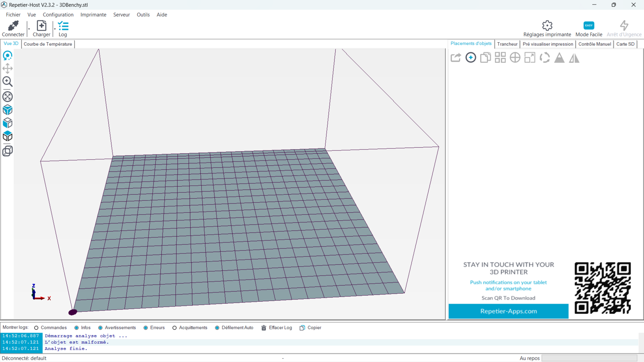Viewport: 644px width, 362px height.
Task: Click the mirror object icon
Action: (574, 58)
